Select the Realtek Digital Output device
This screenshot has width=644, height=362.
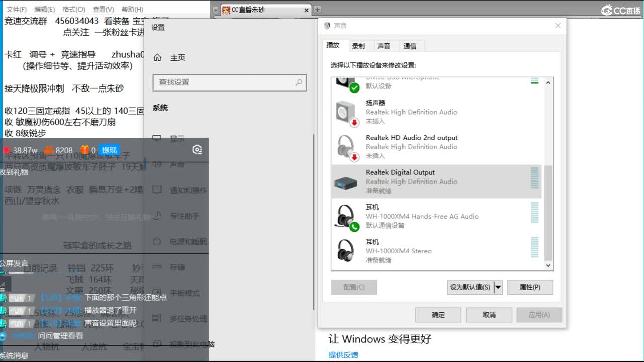[x=437, y=182]
